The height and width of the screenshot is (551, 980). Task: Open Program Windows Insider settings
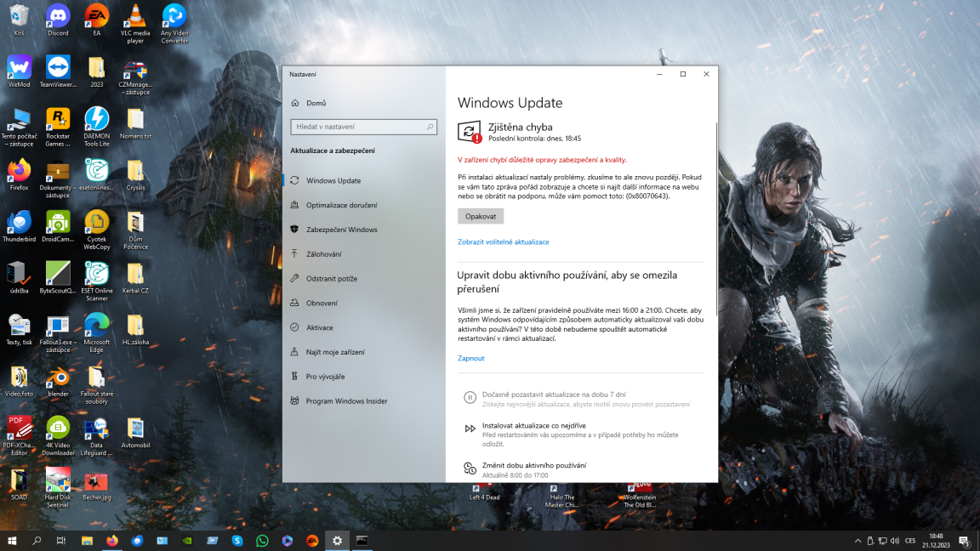346,401
